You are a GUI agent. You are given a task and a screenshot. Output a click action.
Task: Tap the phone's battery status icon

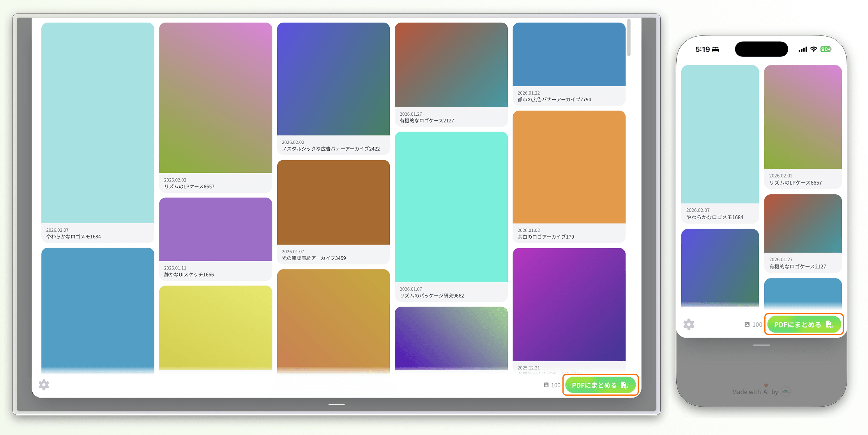(826, 49)
